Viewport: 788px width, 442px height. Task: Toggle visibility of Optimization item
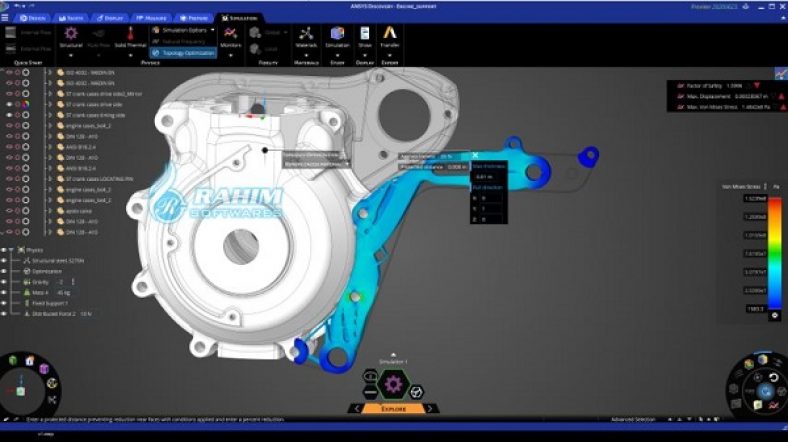[x=4, y=271]
